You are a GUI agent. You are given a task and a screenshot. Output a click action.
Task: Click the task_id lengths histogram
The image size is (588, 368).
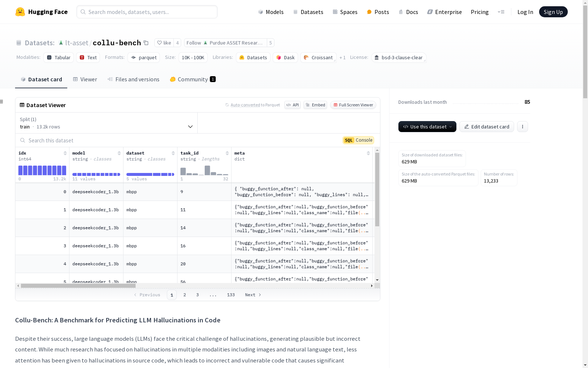click(x=204, y=170)
